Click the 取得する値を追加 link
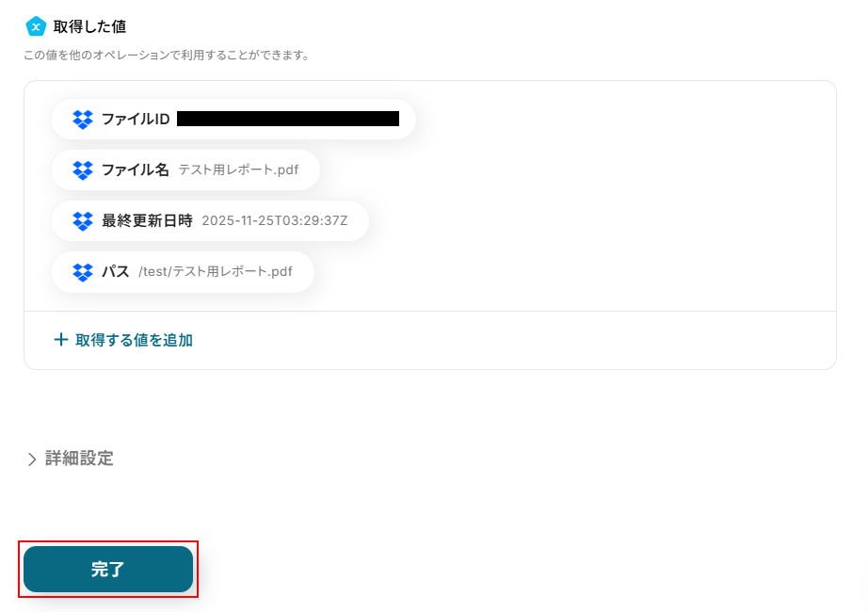 click(x=134, y=340)
